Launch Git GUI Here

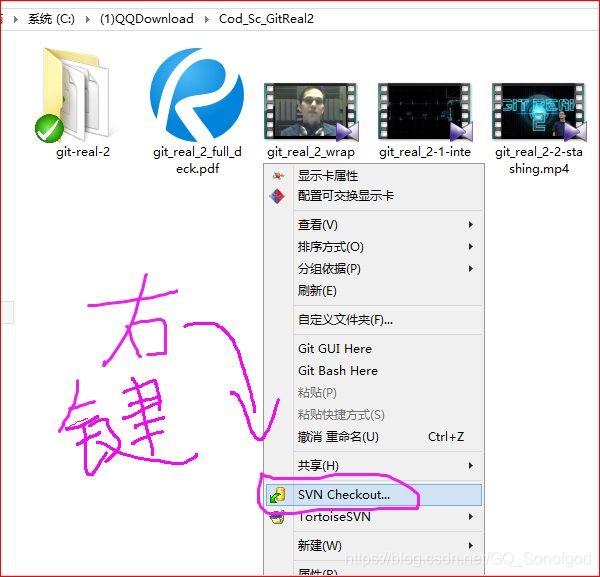(373, 349)
